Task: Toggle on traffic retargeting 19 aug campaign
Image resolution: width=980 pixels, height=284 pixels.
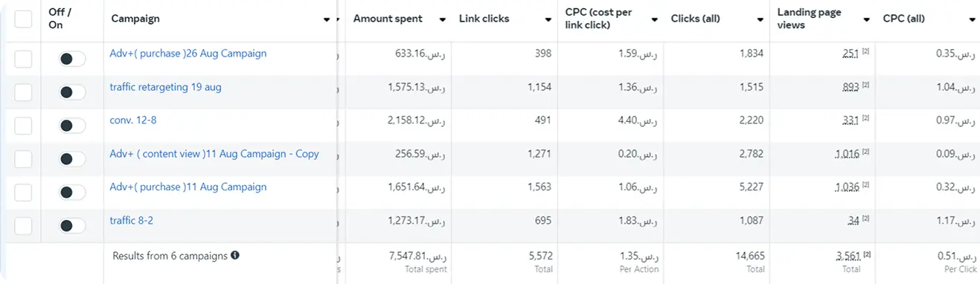Action: point(72,92)
